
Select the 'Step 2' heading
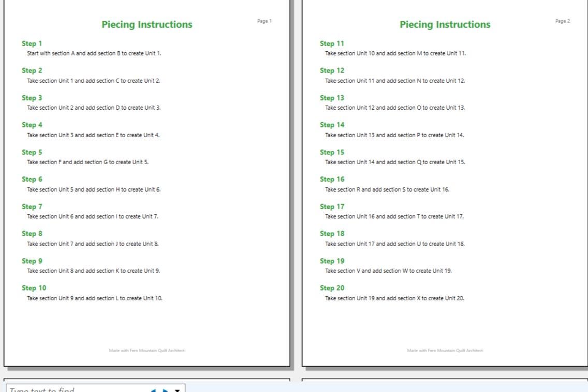pos(32,70)
